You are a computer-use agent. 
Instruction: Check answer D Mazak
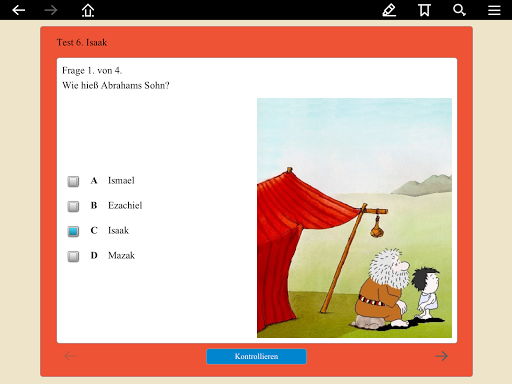73,256
